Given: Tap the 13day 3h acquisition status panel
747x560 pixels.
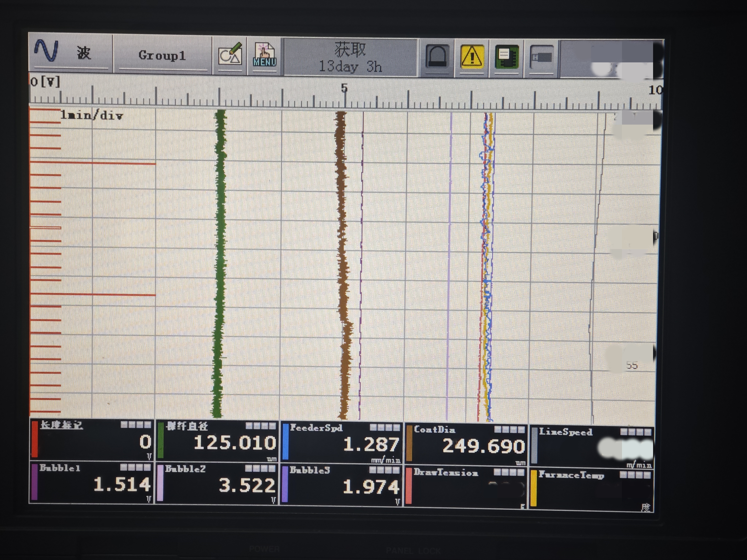Looking at the screenshot, I should click(x=350, y=57).
